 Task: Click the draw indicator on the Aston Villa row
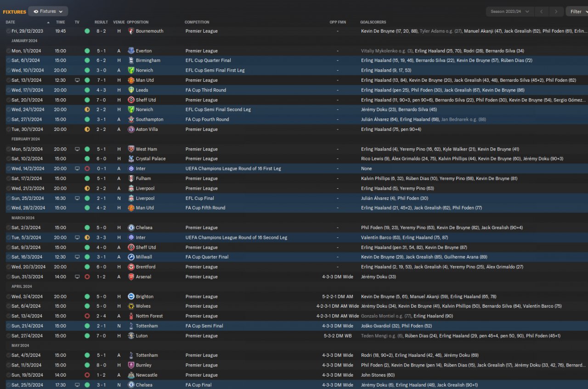coord(87,130)
